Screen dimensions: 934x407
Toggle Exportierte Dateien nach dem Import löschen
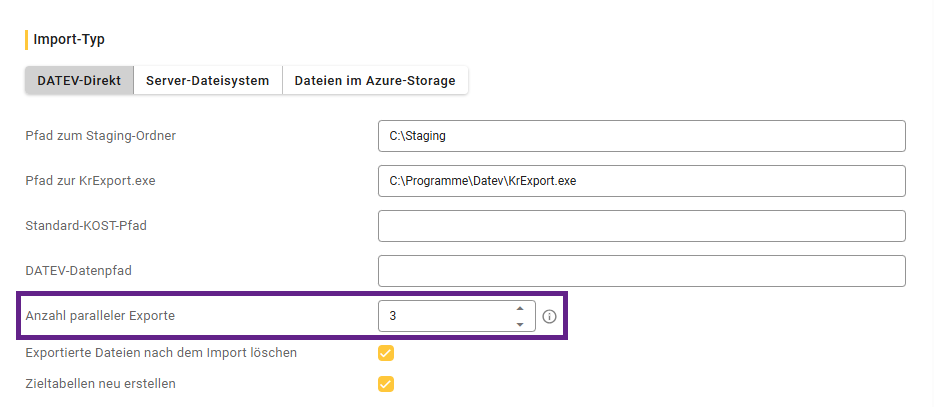[386, 353]
